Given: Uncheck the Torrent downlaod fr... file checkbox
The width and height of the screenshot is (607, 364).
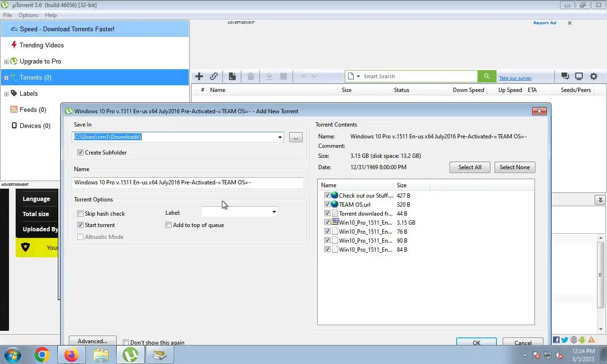Looking at the screenshot, I should 327,213.
